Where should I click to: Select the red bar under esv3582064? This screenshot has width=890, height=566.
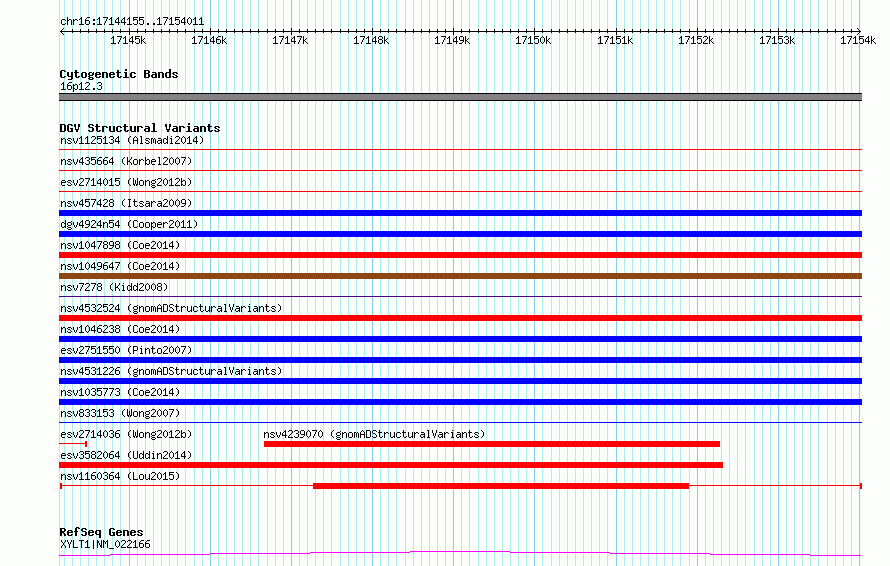[391, 465]
